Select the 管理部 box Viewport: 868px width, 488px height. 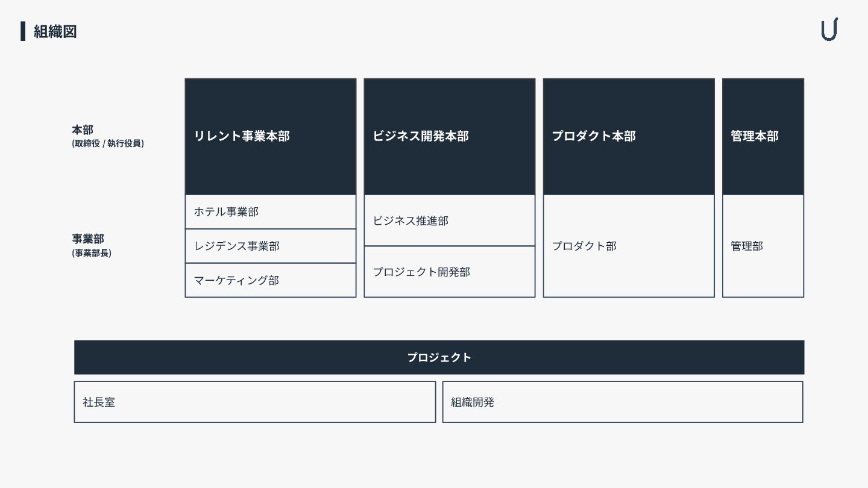763,246
